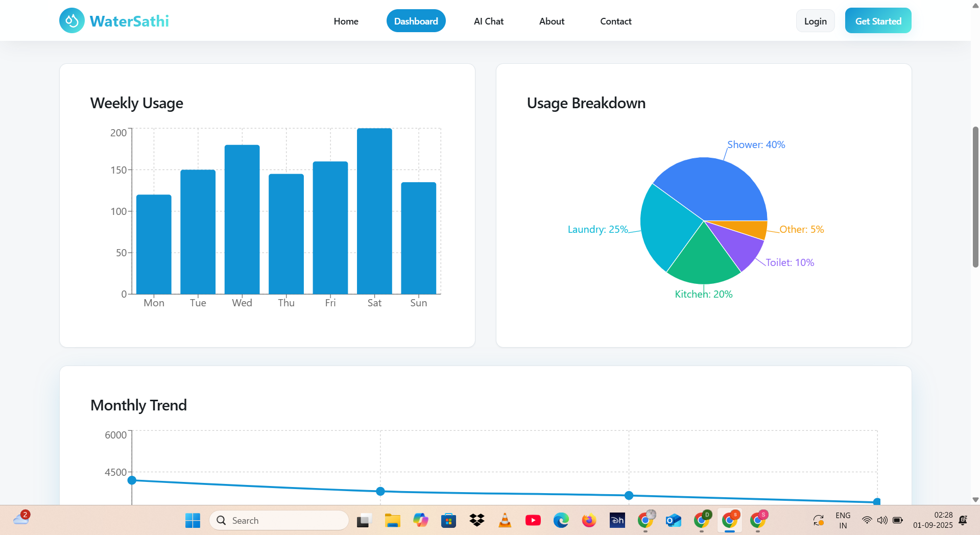Open the 'Dh' app from the taskbar
The height and width of the screenshot is (535, 980).
[617, 520]
